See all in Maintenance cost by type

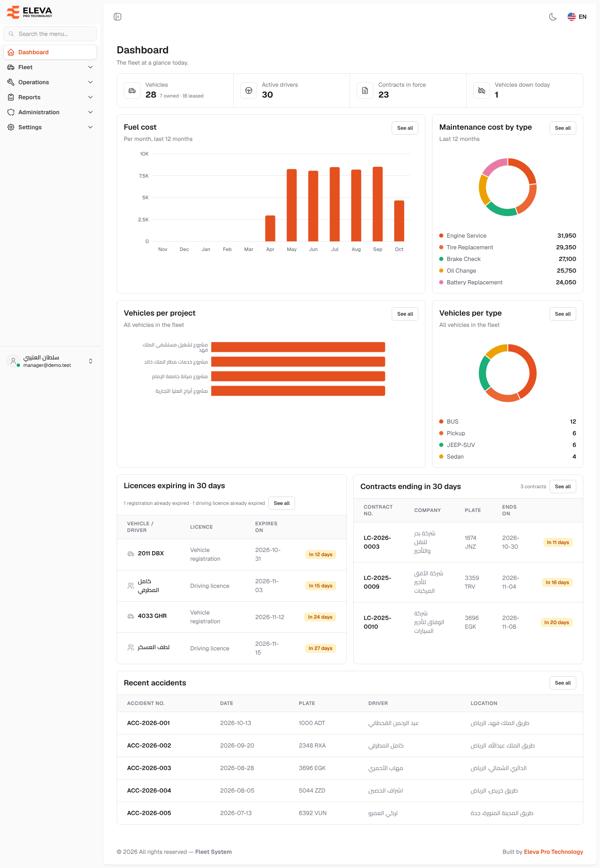click(x=563, y=128)
